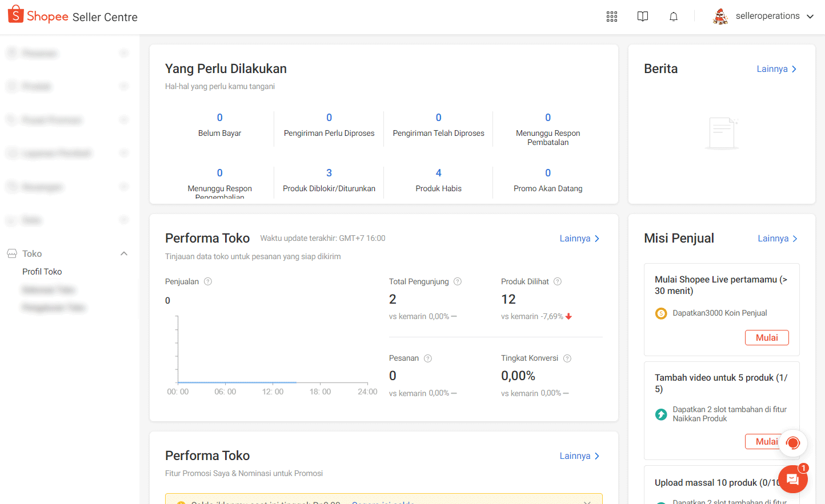The width and height of the screenshot is (825, 504).
Task: Select Profil Toko in sidebar
Action: (42, 272)
